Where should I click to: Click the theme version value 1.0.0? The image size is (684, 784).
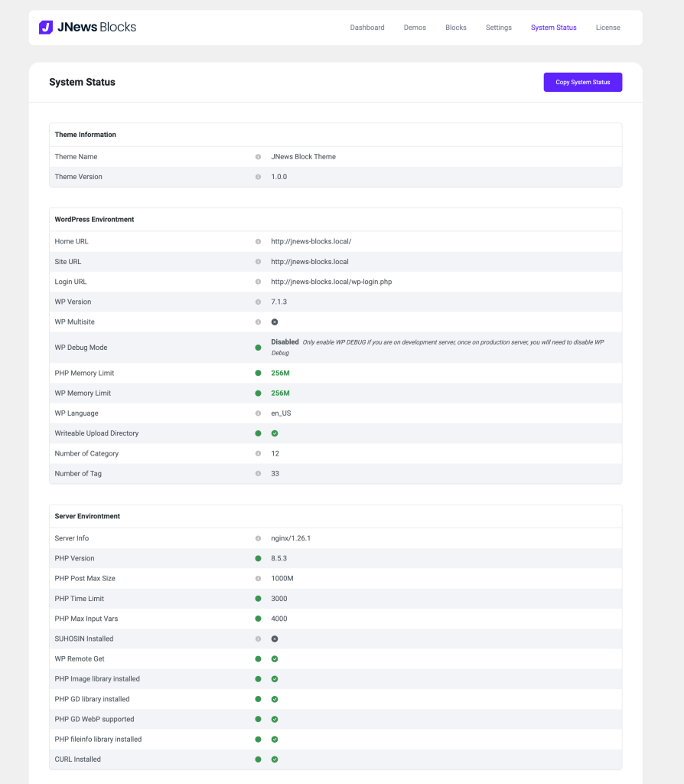point(278,177)
